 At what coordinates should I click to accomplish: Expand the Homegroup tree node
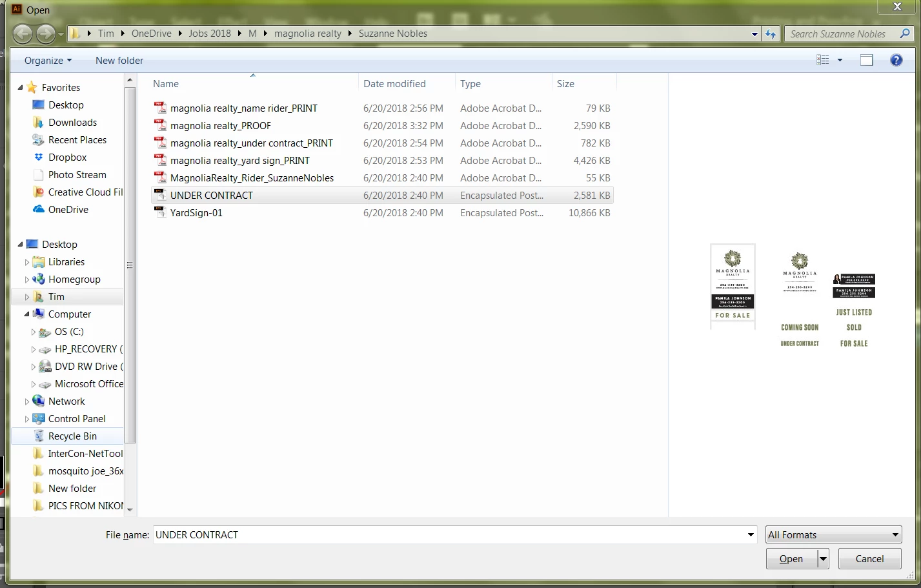click(26, 279)
